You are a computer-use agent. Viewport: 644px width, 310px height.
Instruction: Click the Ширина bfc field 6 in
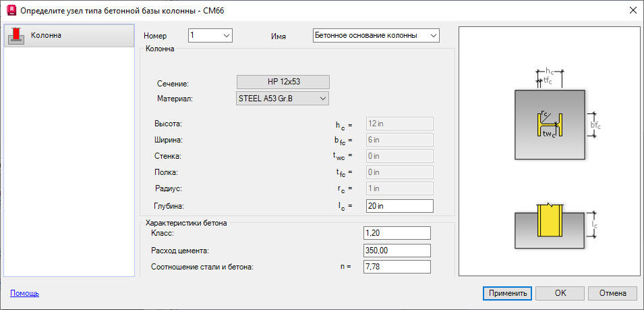[399, 140]
